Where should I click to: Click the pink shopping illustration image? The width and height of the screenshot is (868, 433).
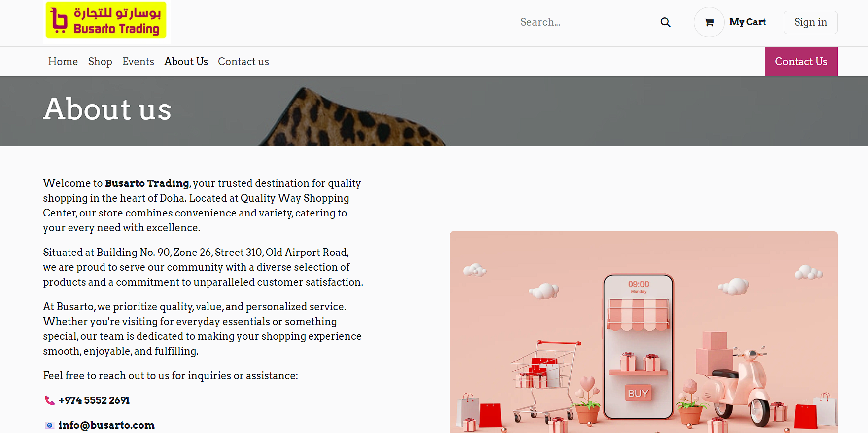(643, 332)
